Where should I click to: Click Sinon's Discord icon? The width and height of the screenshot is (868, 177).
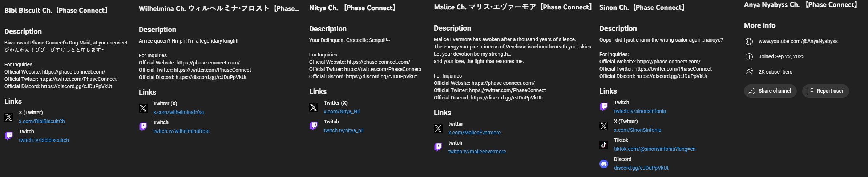(604, 164)
